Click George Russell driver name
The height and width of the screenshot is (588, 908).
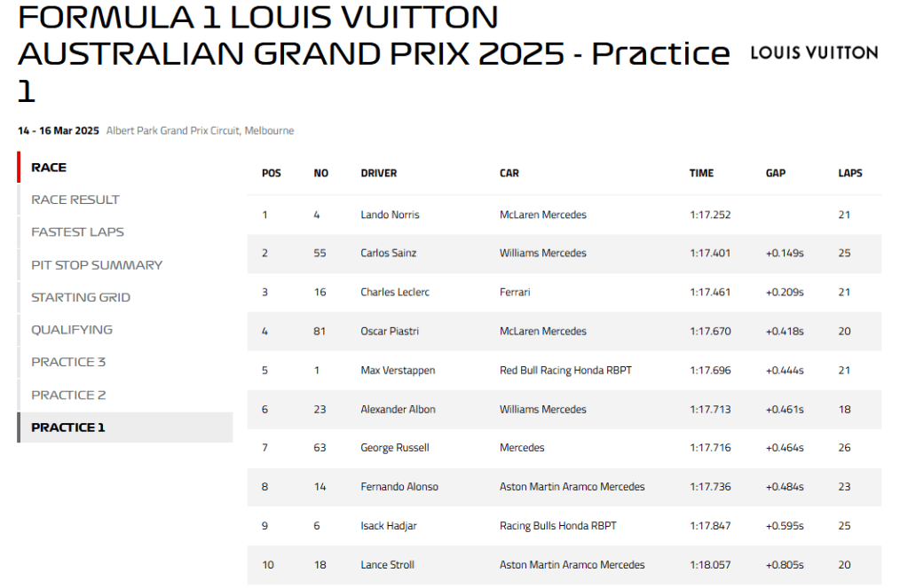pyautogui.click(x=394, y=449)
